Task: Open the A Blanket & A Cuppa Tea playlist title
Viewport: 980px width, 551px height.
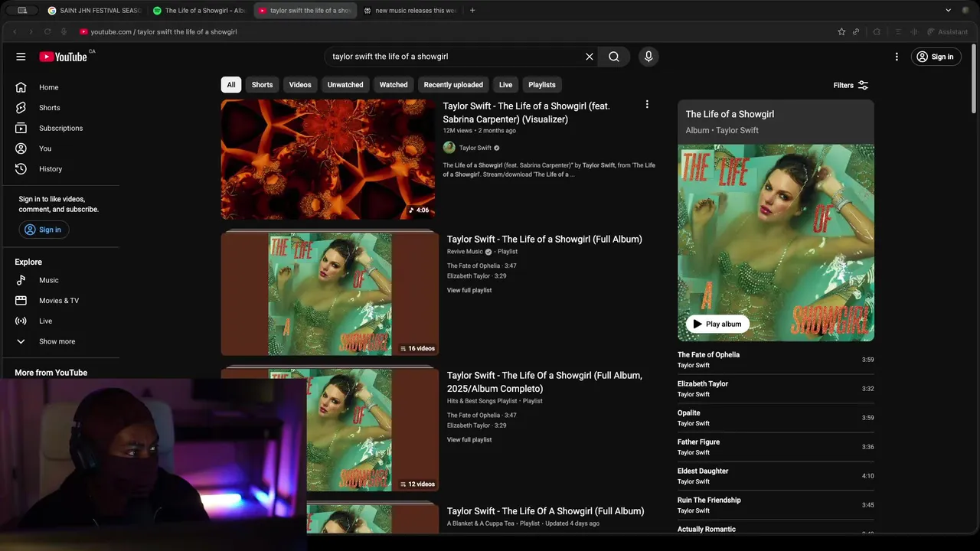Action: point(546,511)
